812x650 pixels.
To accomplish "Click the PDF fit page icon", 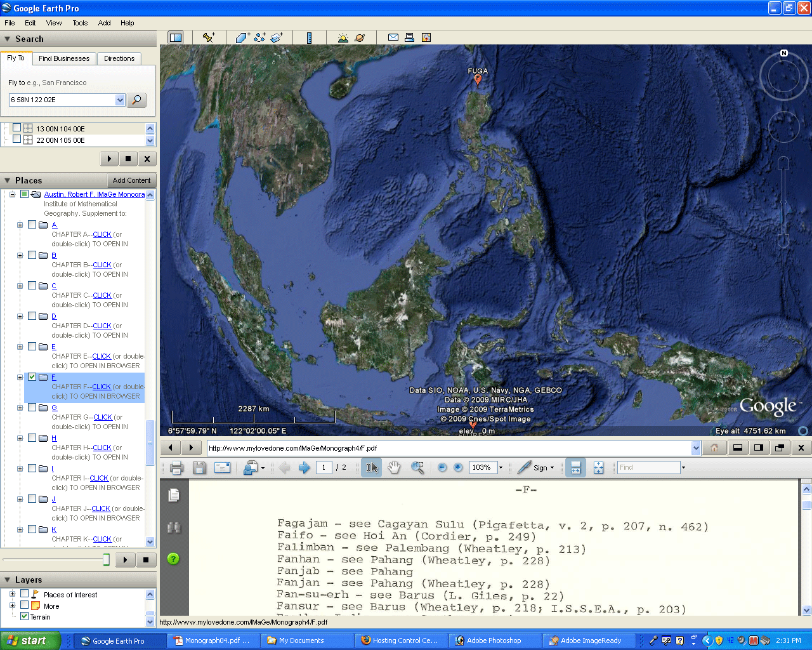I will pyautogui.click(x=598, y=468).
